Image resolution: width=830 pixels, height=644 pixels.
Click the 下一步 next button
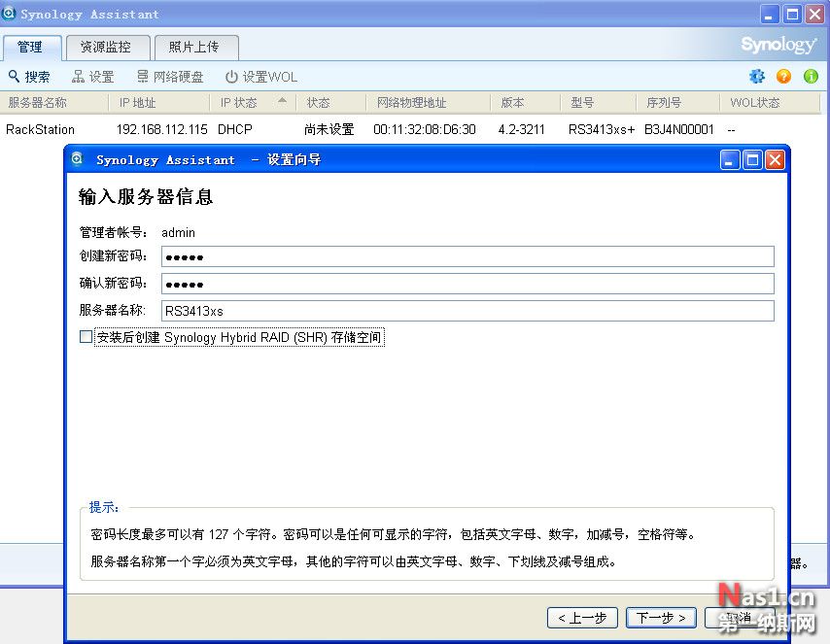(x=661, y=618)
